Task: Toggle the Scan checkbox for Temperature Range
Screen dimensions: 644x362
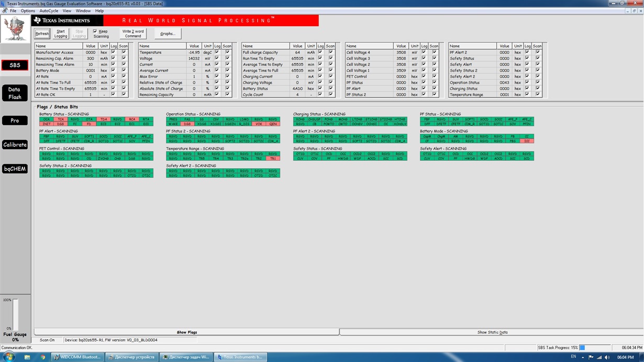Action: (537, 95)
